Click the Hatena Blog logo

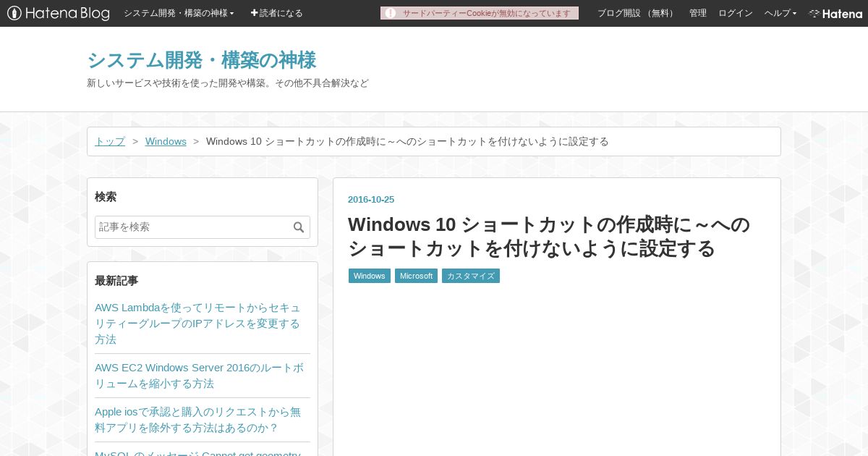pyautogui.click(x=59, y=13)
